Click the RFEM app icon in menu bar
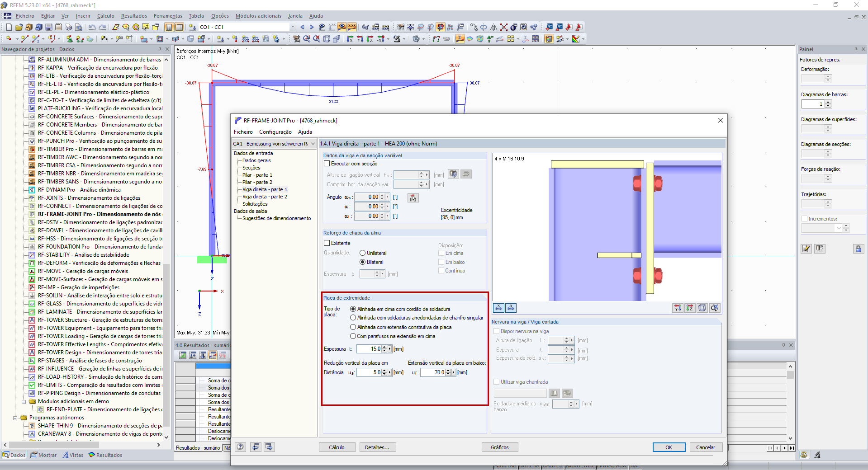The image size is (868, 470). point(8,16)
